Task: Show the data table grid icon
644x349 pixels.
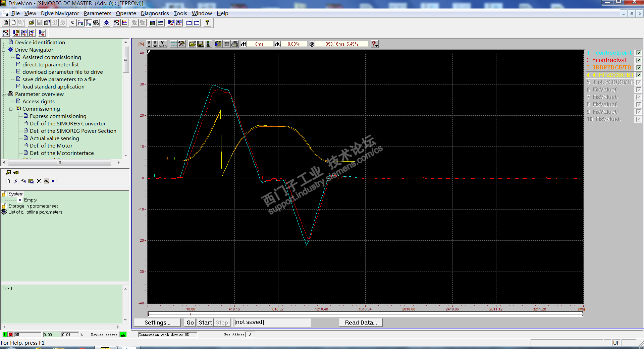Action: point(226,44)
